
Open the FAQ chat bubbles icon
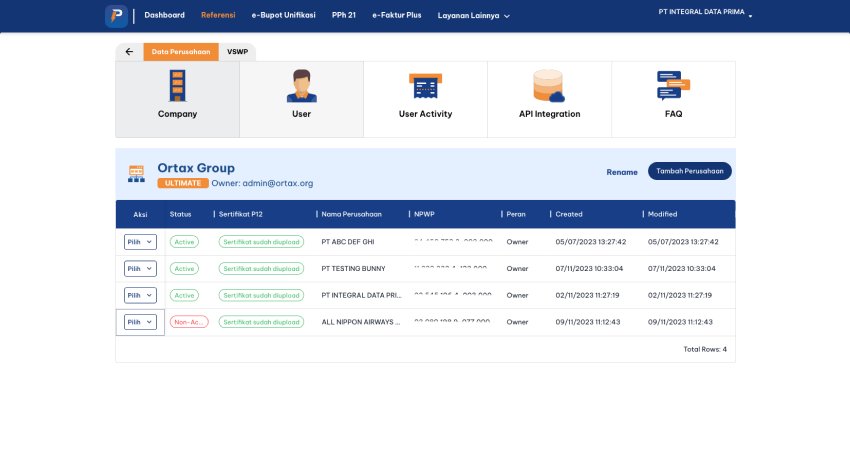(673, 86)
